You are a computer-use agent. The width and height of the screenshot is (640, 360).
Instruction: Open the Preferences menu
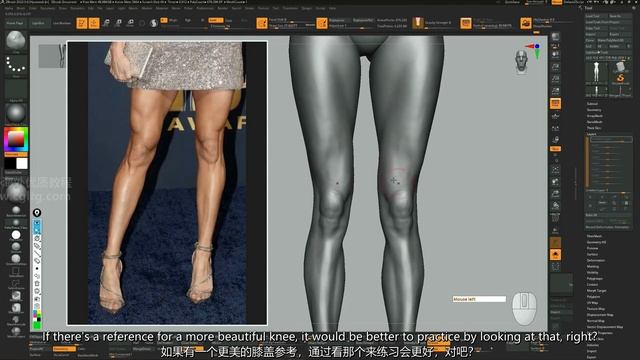(x=205, y=8)
